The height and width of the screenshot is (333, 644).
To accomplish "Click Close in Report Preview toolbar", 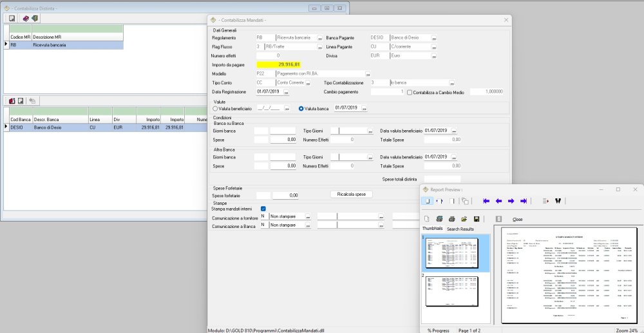I will click(517, 219).
